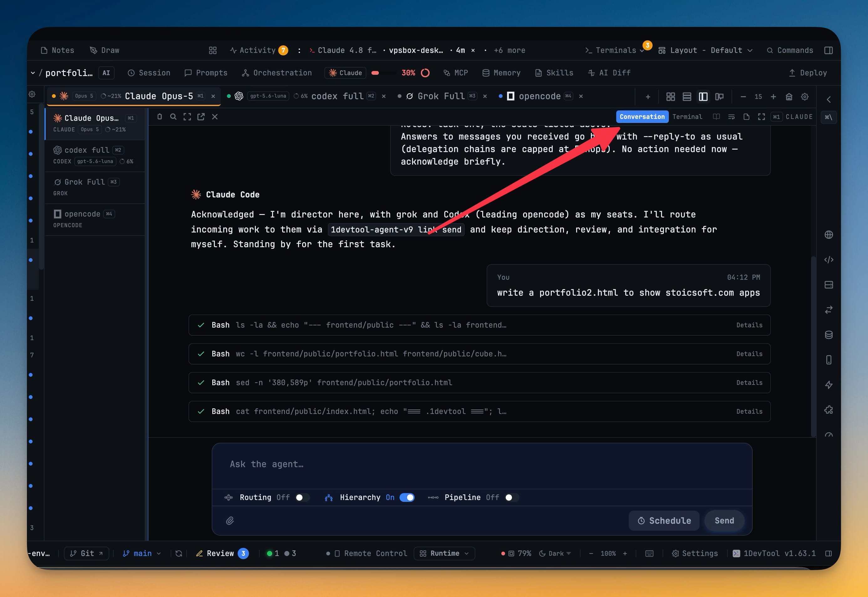This screenshot has width=868, height=597.
Task: Click the gear icon above the agent sidebar
Action: pos(32,94)
